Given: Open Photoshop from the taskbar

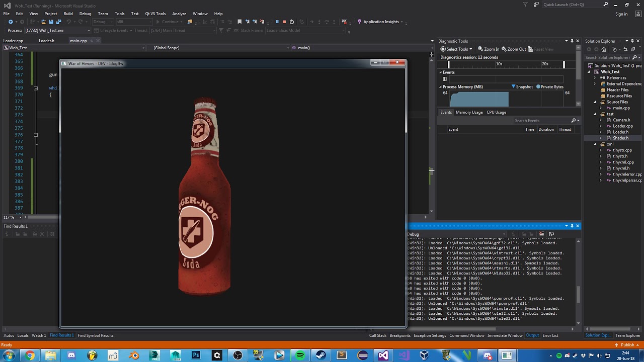Looking at the screenshot, I should point(196,355).
